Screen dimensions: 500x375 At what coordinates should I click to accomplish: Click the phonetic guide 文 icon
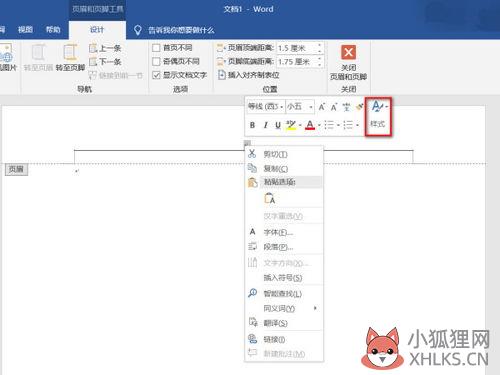tap(346, 107)
